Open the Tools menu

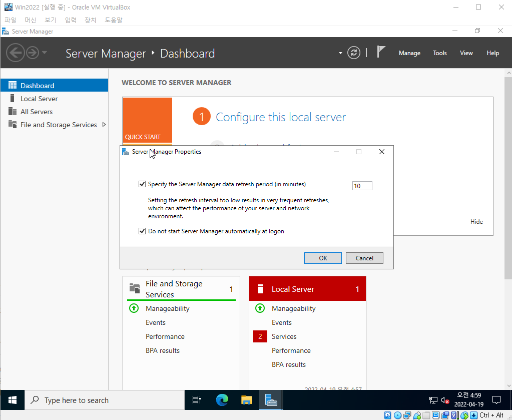coord(439,53)
